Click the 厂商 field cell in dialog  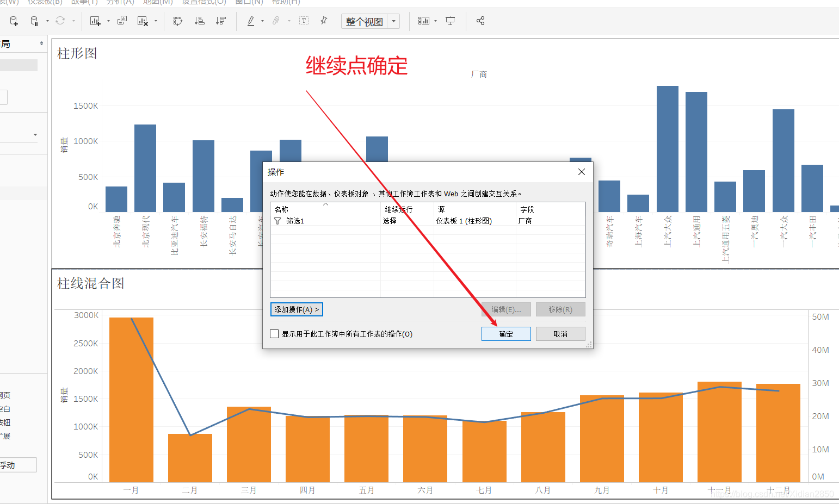pos(525,221)
